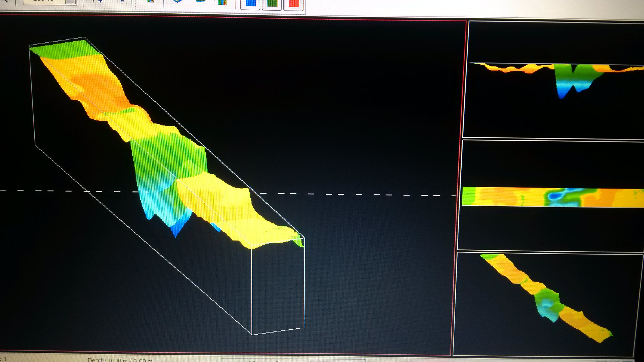
Task: Click the flat layer view toolbar icon
Action: click(x=200, y=1)
